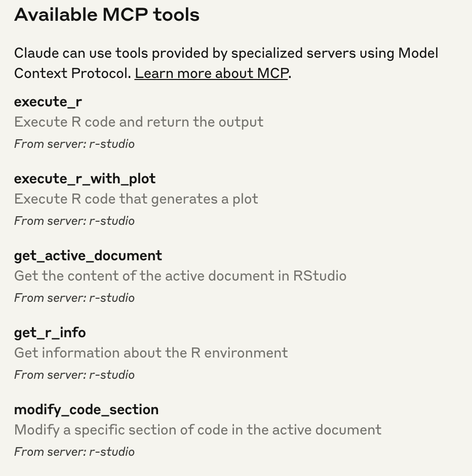This screenshot has height=476, width=472.
Task: Click the server label beneath modify_code_section
Action: pos(74,452)
